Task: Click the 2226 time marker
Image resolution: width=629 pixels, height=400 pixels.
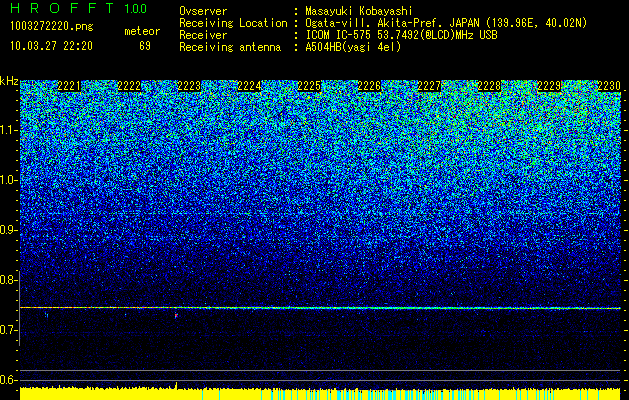Action: [x=369, y=86]
